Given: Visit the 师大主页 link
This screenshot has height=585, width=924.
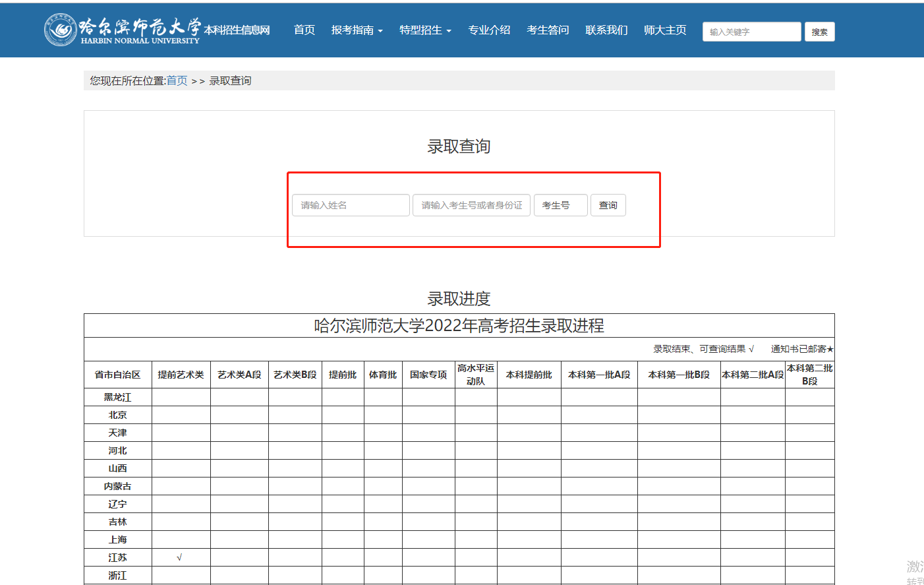Looking at the screenshot, I should (x=665, y=30).
